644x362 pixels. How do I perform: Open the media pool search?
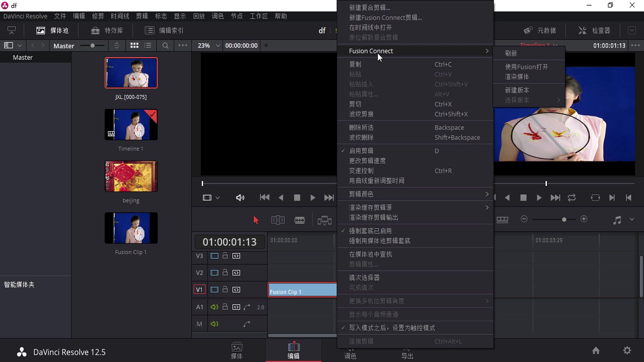[x=165, y=46]
